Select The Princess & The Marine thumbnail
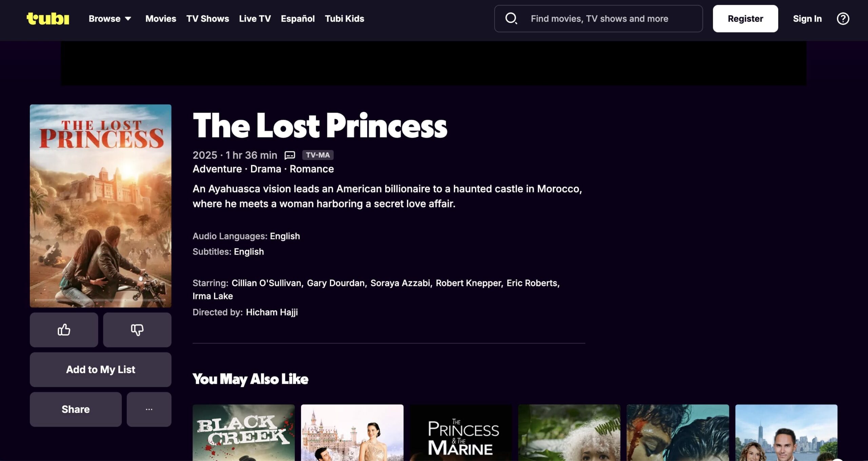Viewport: 868px width, 461px height. point(460,432)
